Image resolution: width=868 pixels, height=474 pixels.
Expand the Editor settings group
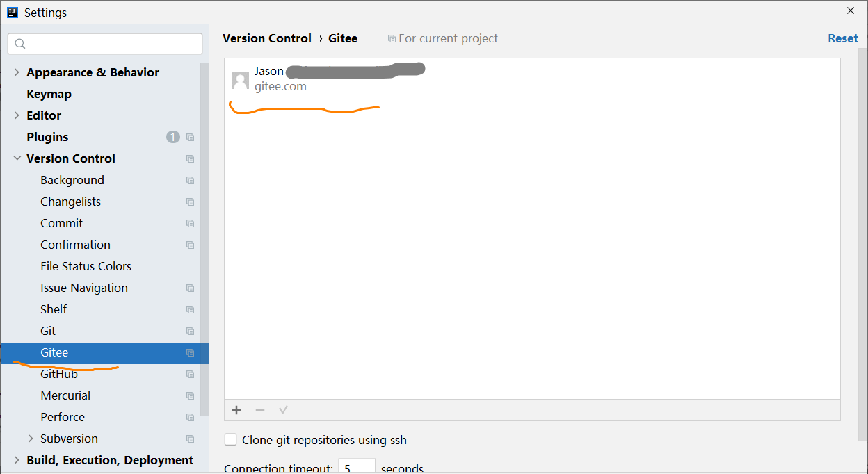click(x=17, y=115)
